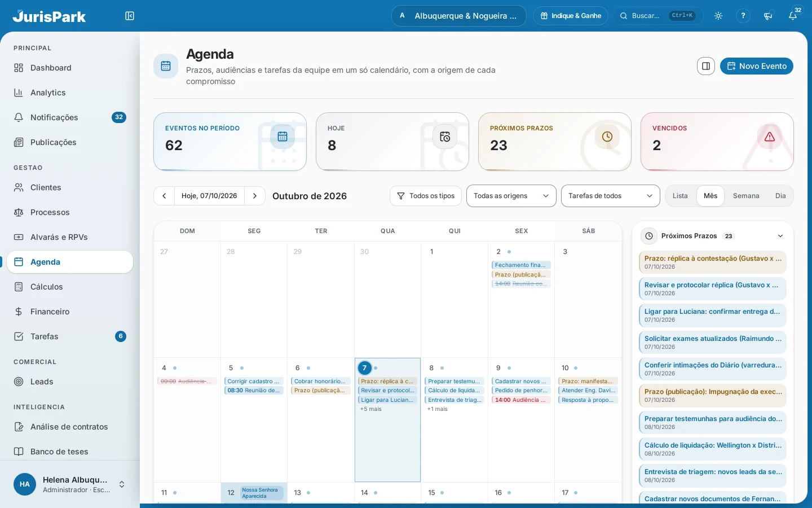Switch to the Semana view
The width and height of the screenshot is (812, 508).
click(746, 196)
